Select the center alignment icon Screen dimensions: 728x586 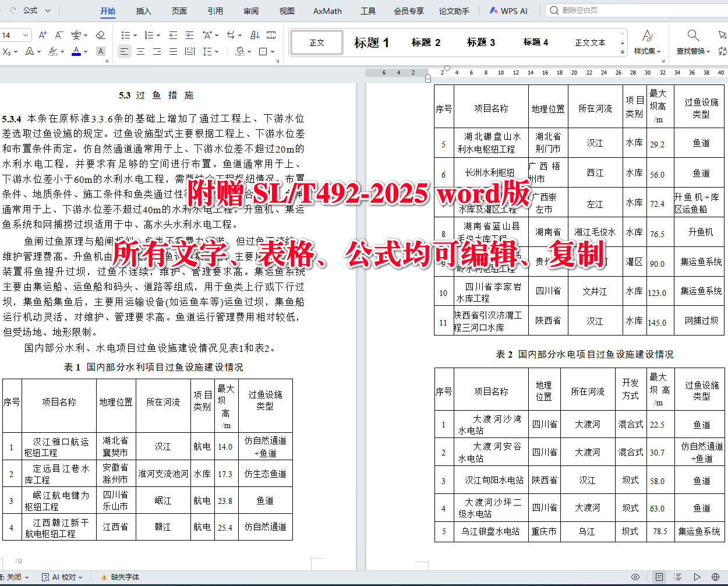click(x=141, y=51)
